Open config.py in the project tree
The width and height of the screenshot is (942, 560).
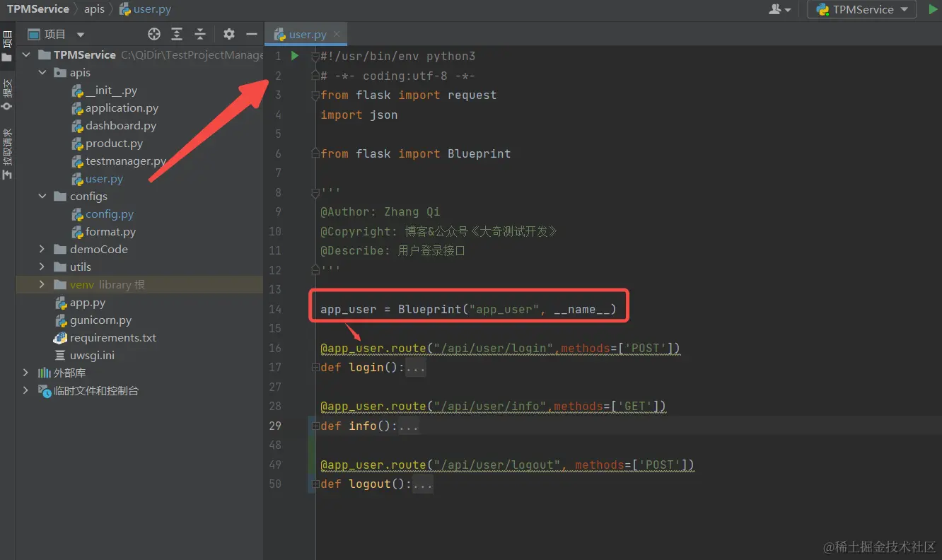pyautogui.click(x=102, y=214)
